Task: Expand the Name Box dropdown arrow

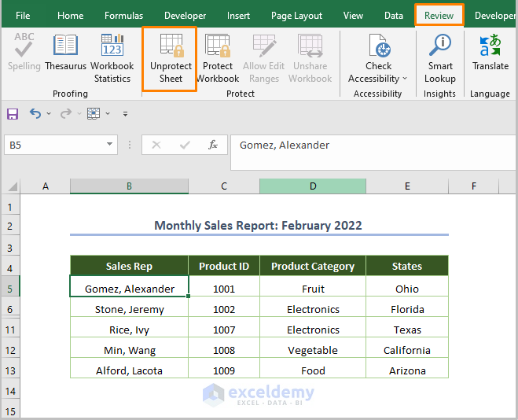Action: tap(110, 145)
